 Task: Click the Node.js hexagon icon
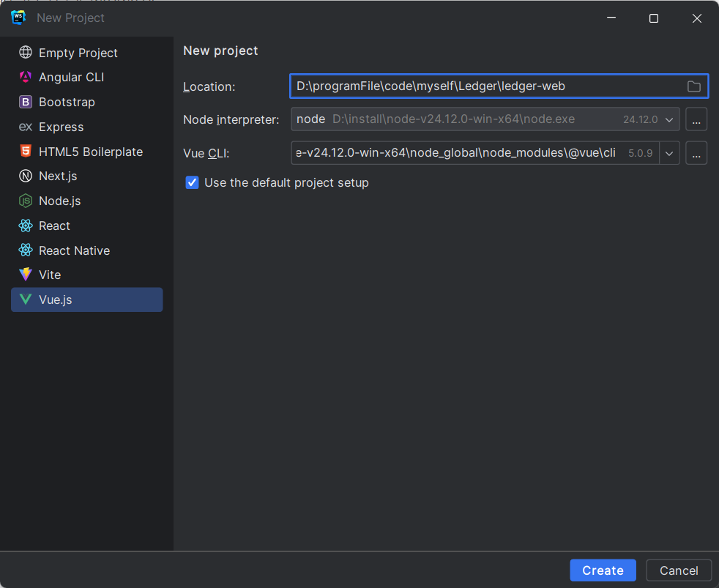(26, 201)
